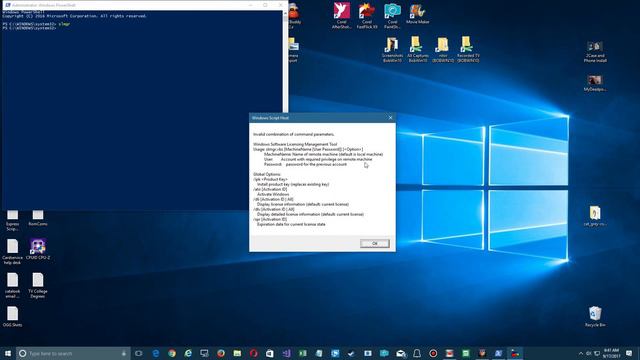640x360 pixels.
Task: Open the Corel PaintShop desktop shortcut
Action: [x=392, y=16]
